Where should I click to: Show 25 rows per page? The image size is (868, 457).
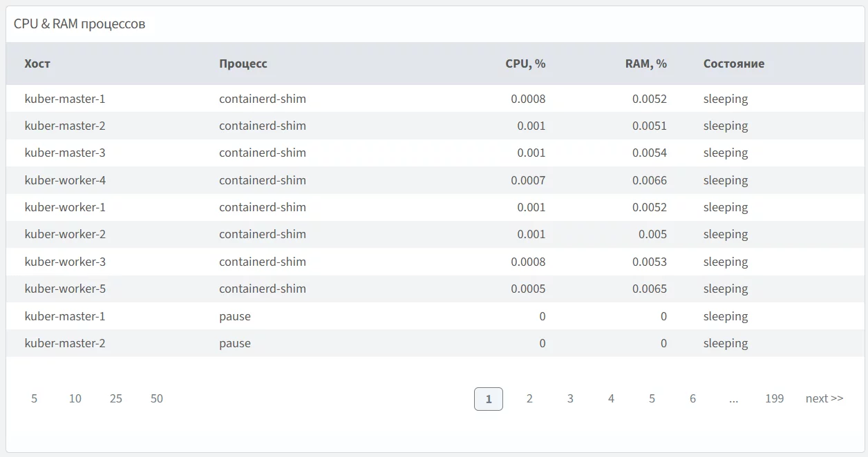(116, 398)
